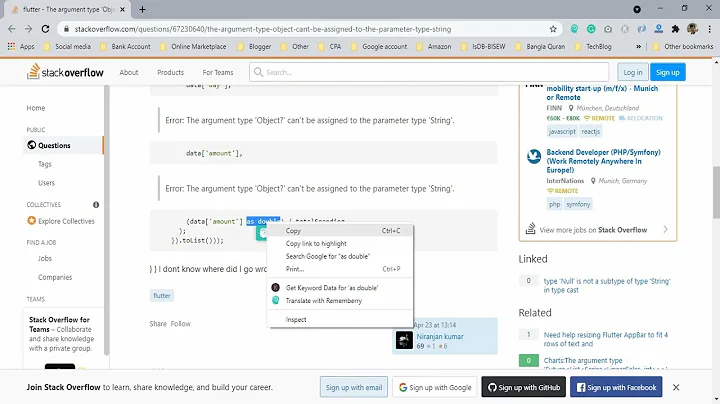Open linked question about type 'Null'
The image size is (720, 404).
(x=607, y=286)
